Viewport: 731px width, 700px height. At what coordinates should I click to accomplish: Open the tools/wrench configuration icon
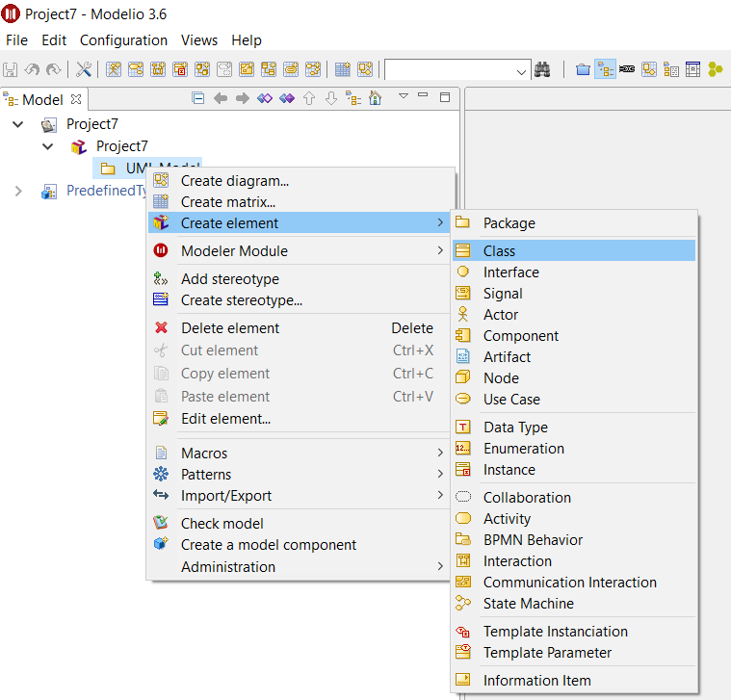click(84, 70)
